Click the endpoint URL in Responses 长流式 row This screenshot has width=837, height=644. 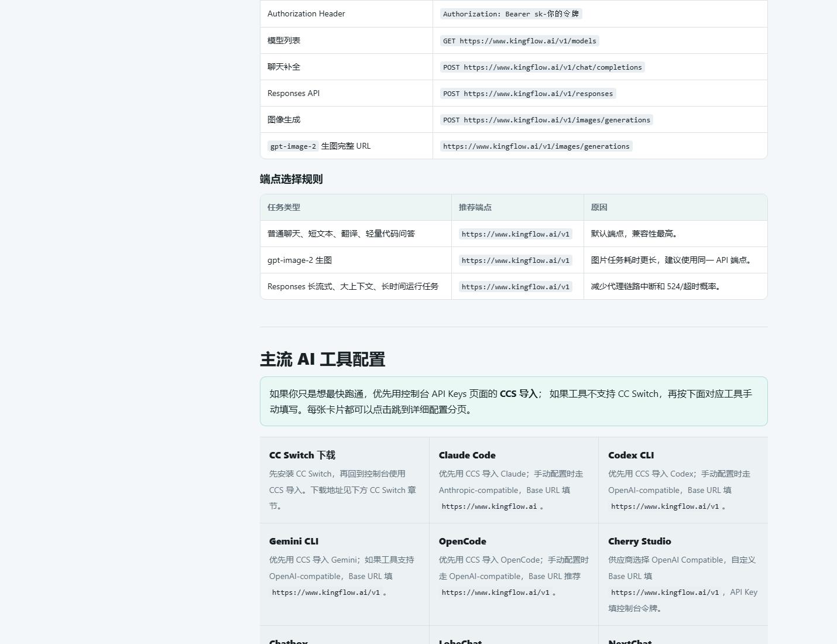515,286
